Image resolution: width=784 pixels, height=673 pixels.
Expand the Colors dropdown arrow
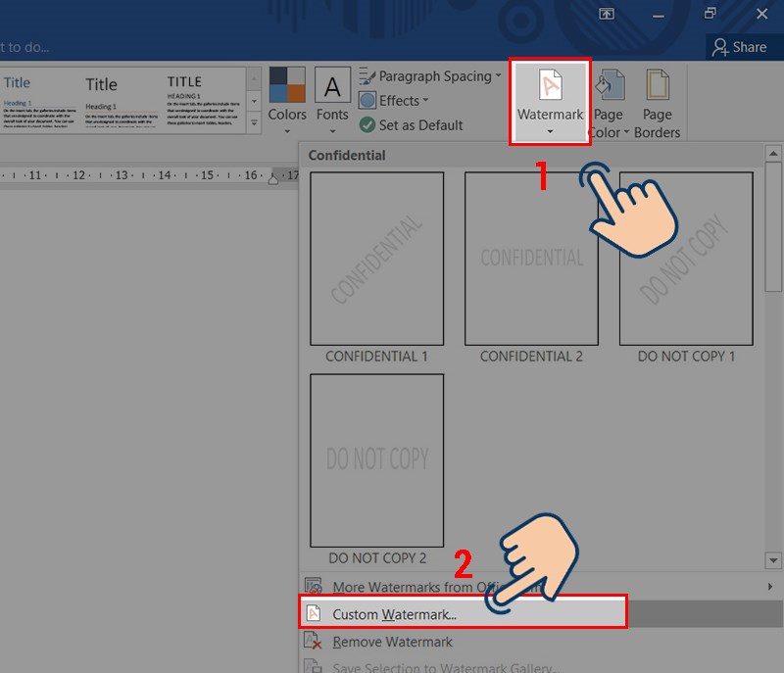pyautogui.click(x=287, y=131)
